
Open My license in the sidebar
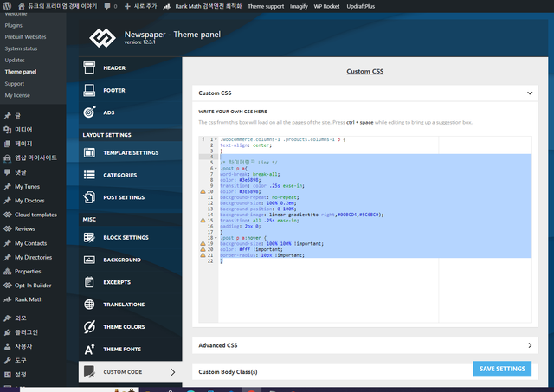click(x=17, y=95)
